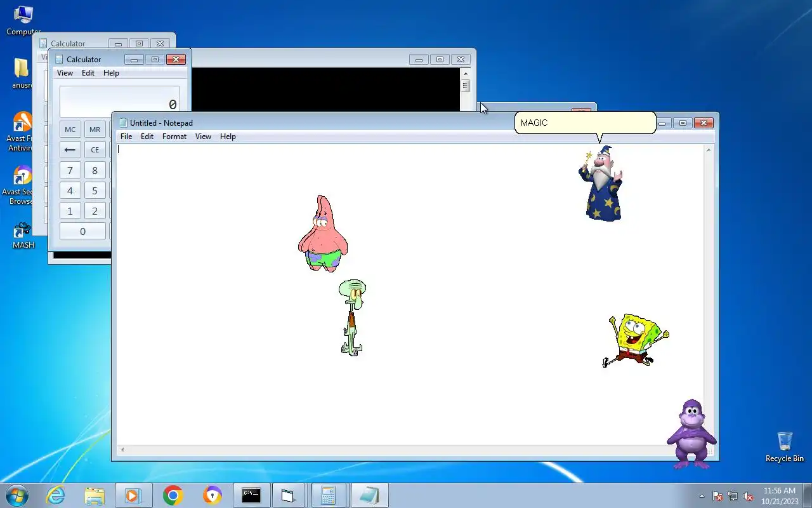
Task: Click digit 2 in Calculator
Action: [95, 211]
